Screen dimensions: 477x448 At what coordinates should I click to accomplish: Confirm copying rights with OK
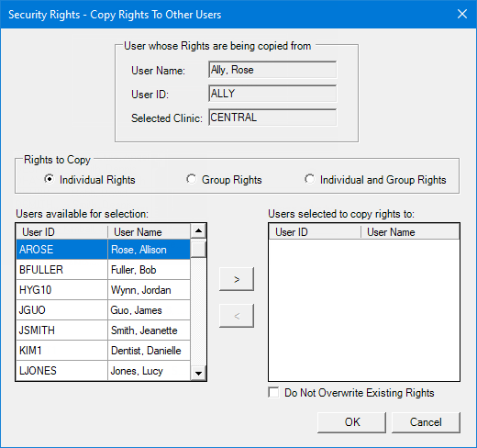tap(351, 422)
